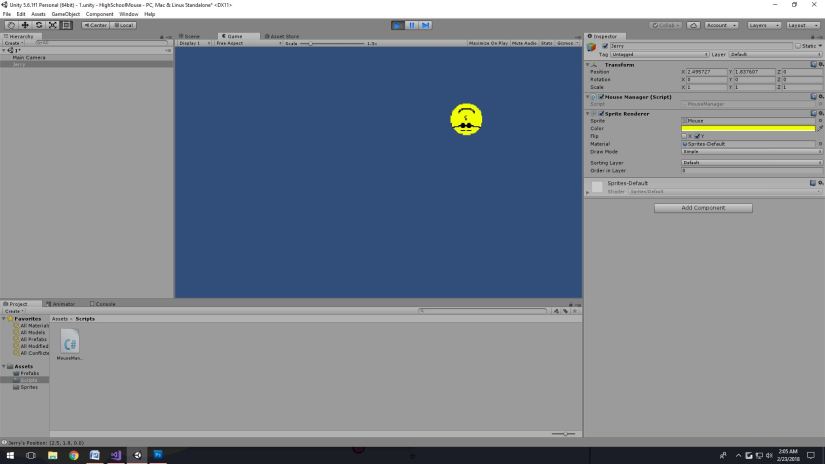This screenshot has height=464, width=825.
Task: Open Visual Studio from the taskbar
Action: (116, 455)
